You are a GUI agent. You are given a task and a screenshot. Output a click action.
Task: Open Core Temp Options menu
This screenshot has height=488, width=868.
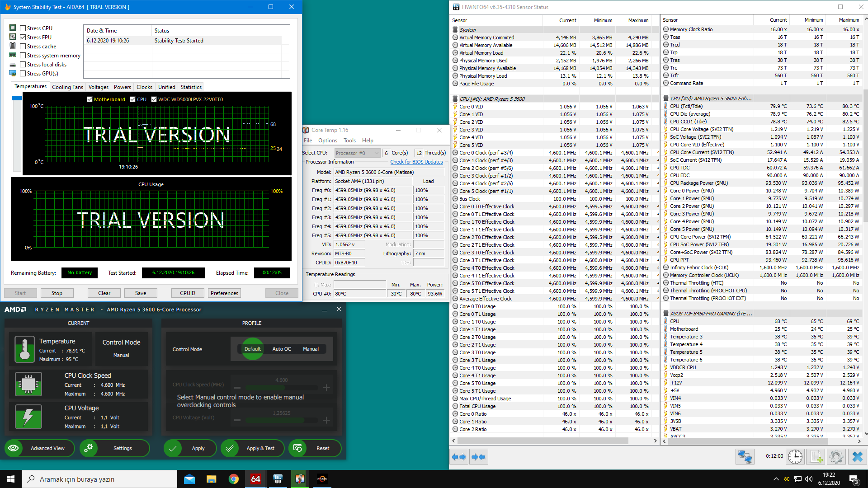tap(328, 141)
